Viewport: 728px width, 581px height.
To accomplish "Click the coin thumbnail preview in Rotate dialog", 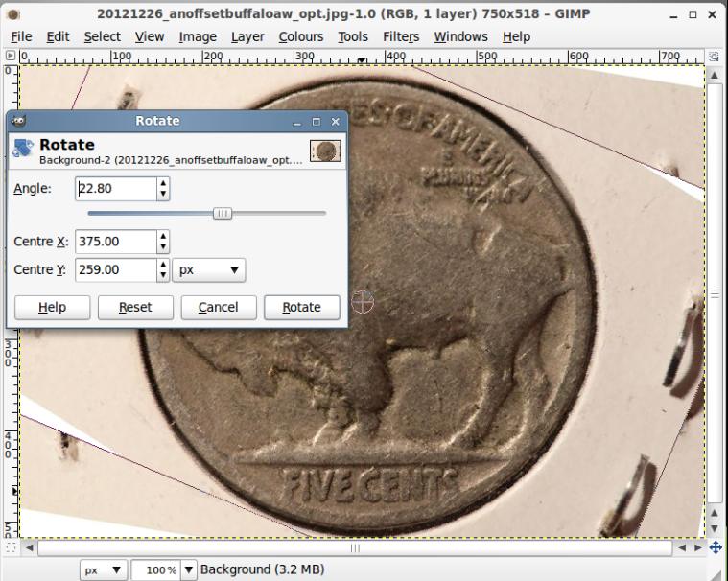I will pyautogui.click(x=325, y=151).
